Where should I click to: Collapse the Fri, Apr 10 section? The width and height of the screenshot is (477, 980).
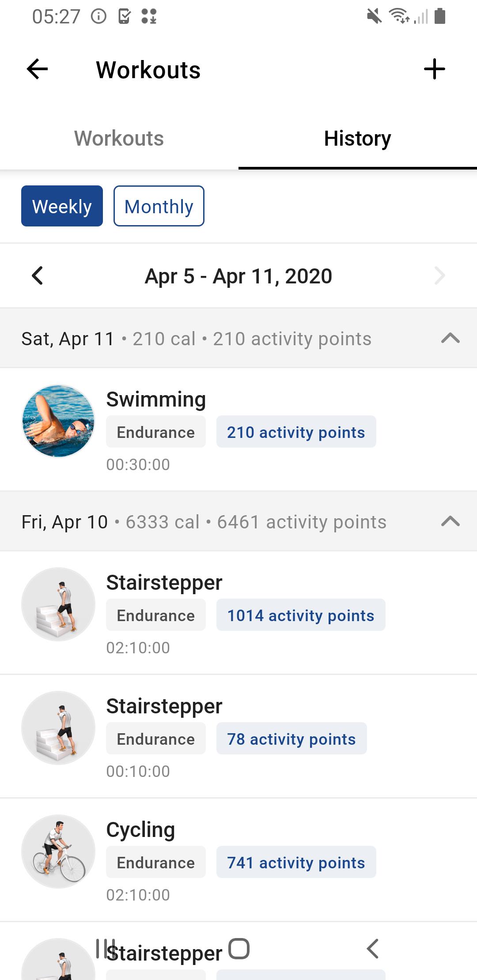tap(450, 522)
